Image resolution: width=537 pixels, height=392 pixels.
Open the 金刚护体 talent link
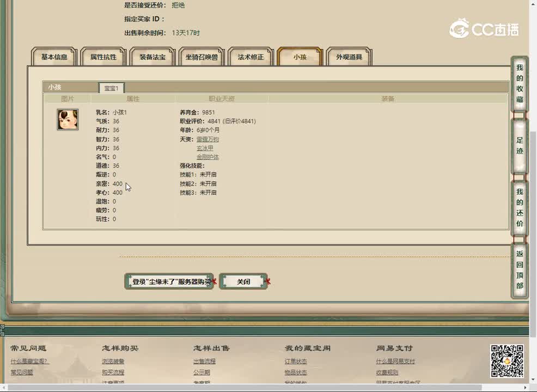pos(208,157)
